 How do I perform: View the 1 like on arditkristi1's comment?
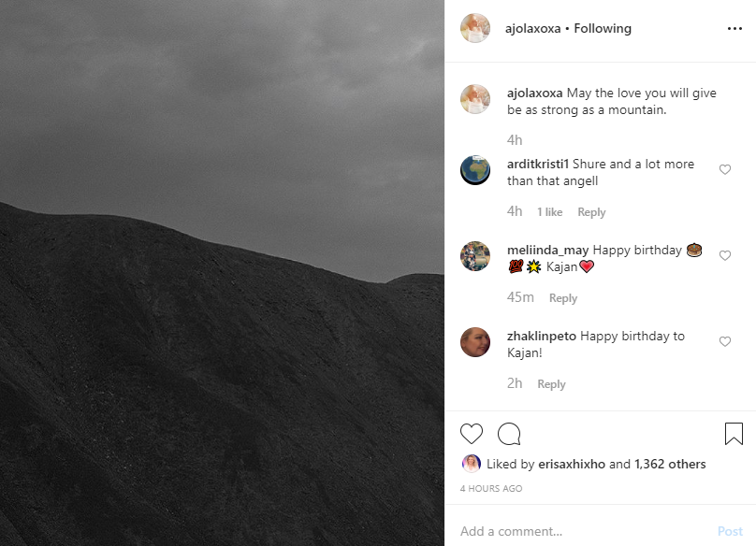tap(549, 212)
